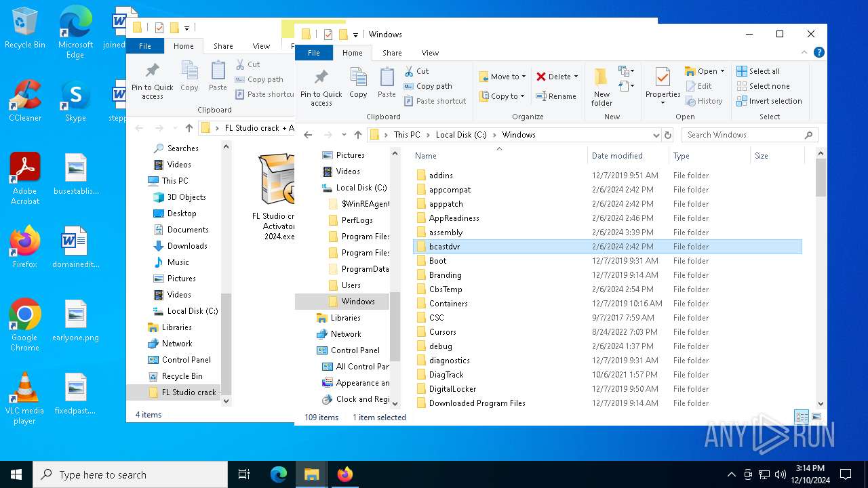Open the Delete dropdown menu

pyautogui.click(x=557, y=77)
